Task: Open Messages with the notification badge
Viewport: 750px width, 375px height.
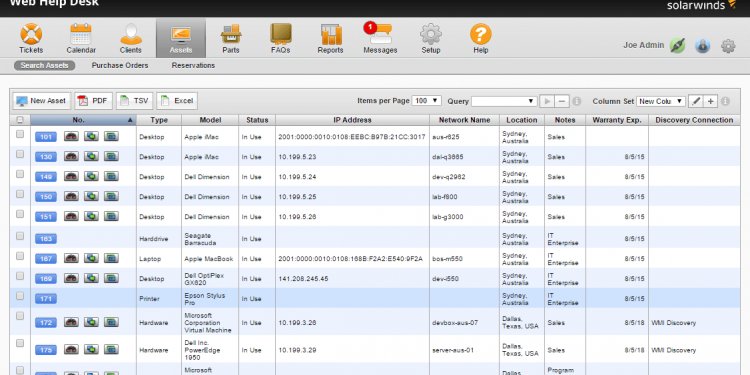Action: [x=380, y=38]
